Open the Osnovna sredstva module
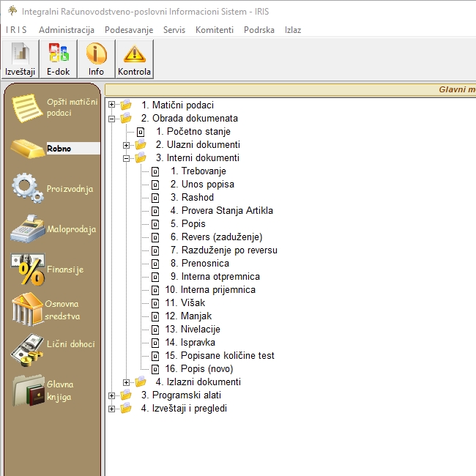Screen dimensions: 476x476 coord(45,310)
